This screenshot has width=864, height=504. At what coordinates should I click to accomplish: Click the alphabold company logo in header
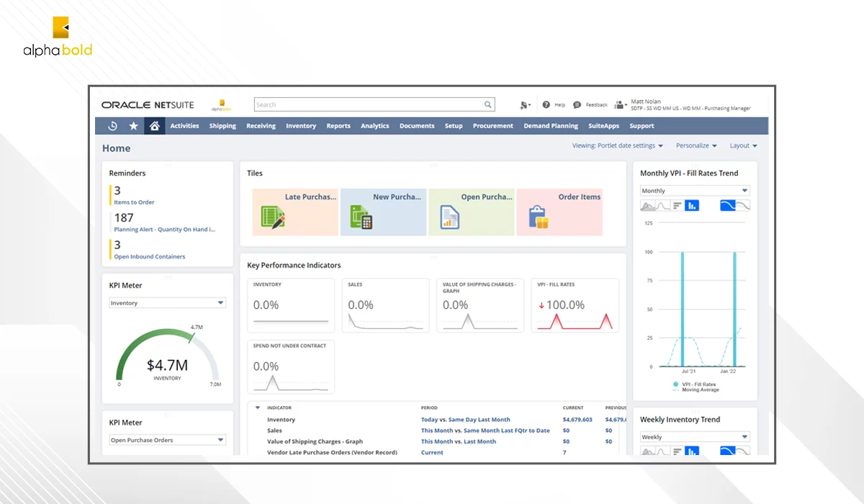[220, 105]
